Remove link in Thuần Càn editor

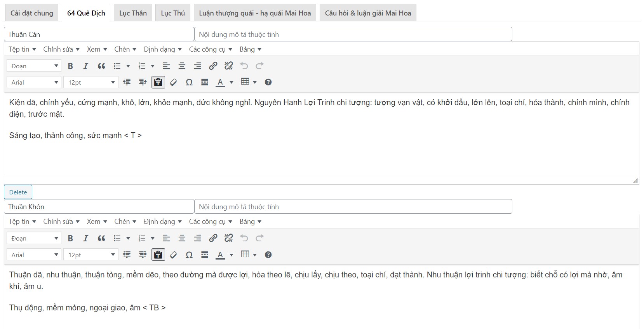click(228, 66)
